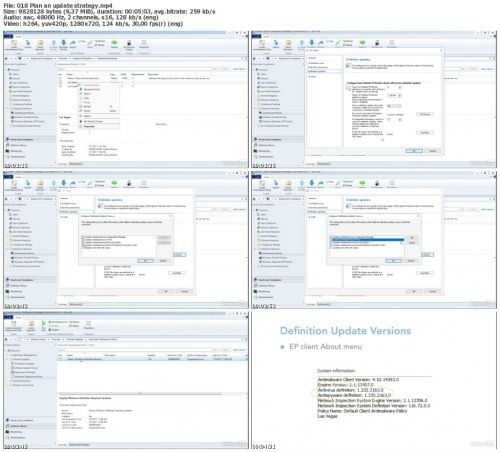Click OK in unselected-list Update Sources dialog
This screenshot has width=500, height=452.
pos(146,261)
